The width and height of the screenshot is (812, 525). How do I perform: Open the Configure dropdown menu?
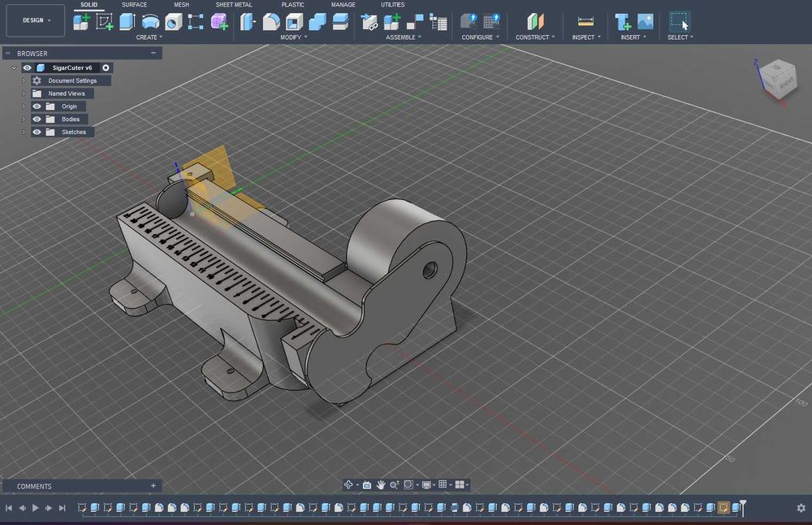(480, 37)
